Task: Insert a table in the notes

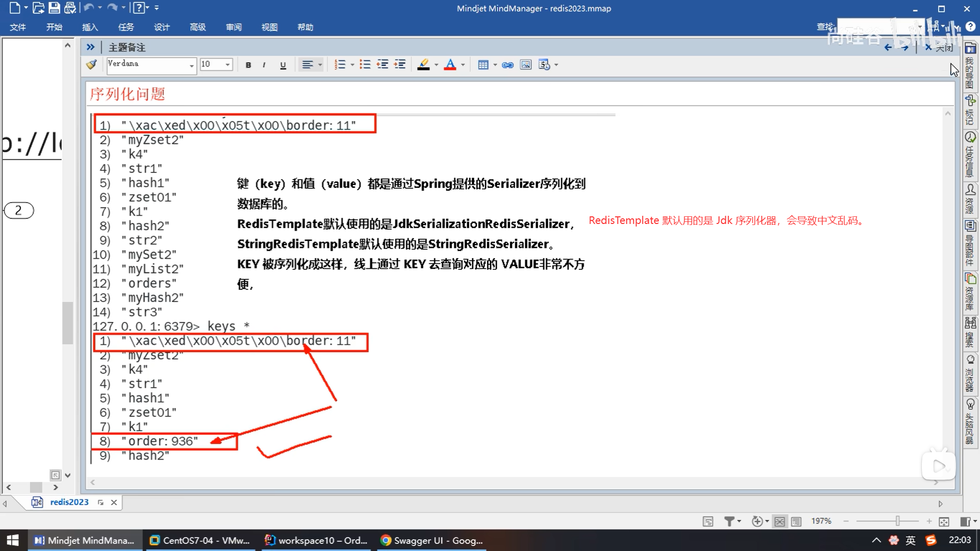Action: point(483,65)
